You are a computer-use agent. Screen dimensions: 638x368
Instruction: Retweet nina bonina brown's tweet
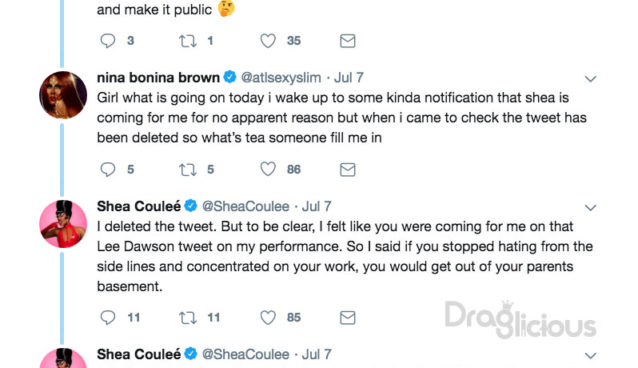click(x=188, y=169)
